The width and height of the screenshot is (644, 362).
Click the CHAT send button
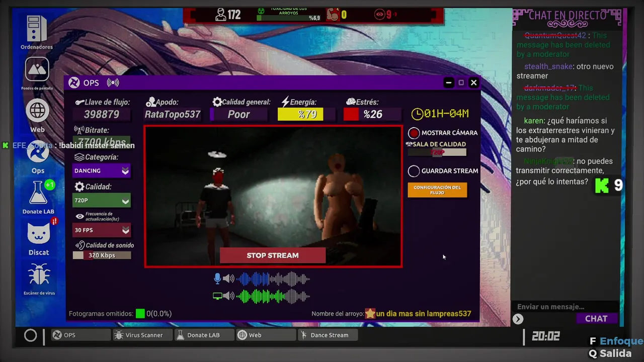[596, 319]
